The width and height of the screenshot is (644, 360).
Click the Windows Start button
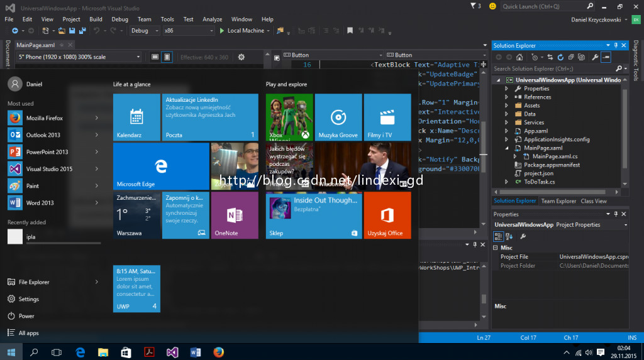11,352
